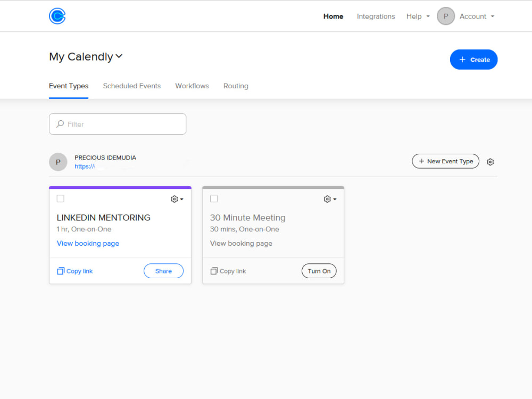Go to the Home nav item

tap(333, 16)
